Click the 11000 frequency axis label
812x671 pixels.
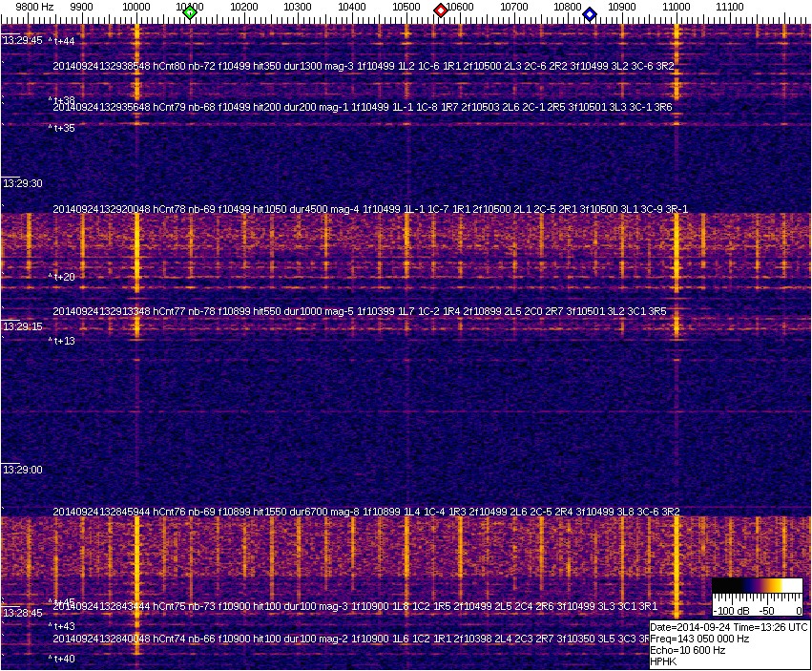point(677,7)
